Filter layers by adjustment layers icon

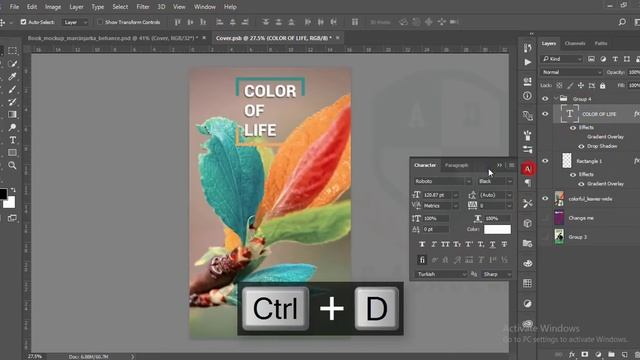[x=603, y=59]
